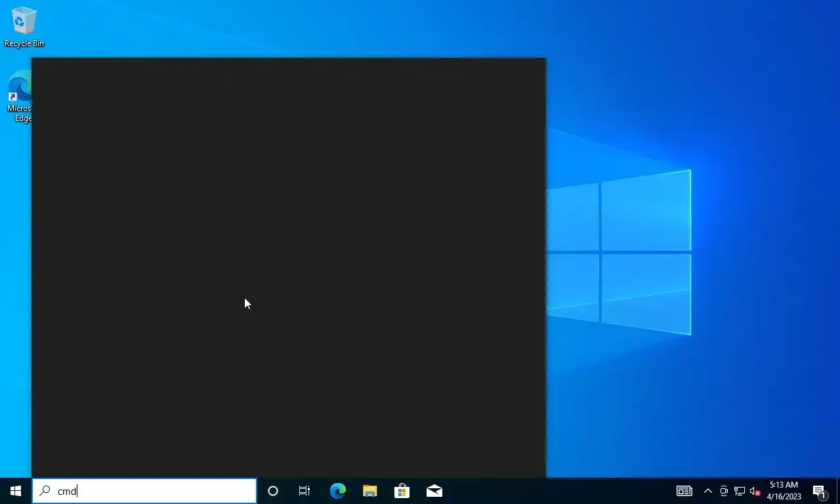Open the clock showing 5:13 AM
This screenshot has height=504, width=840.
784,491
